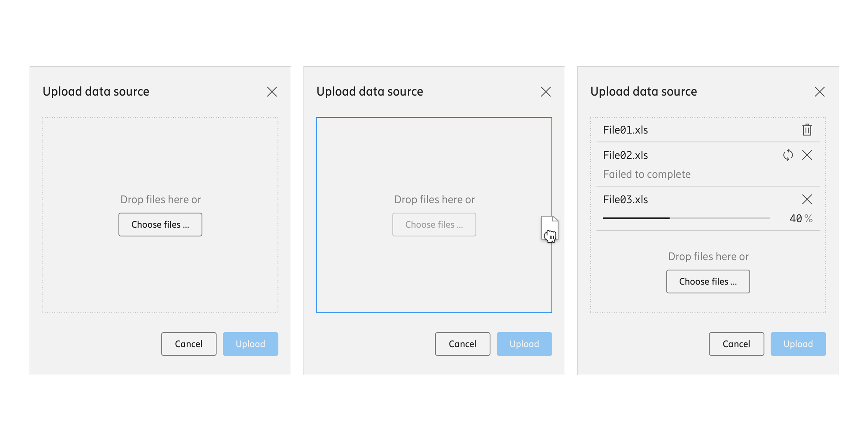Viewport: 868px width, 442px height.
Task: Click Upload in the middle dialog
Action: (x=524, y=344)
